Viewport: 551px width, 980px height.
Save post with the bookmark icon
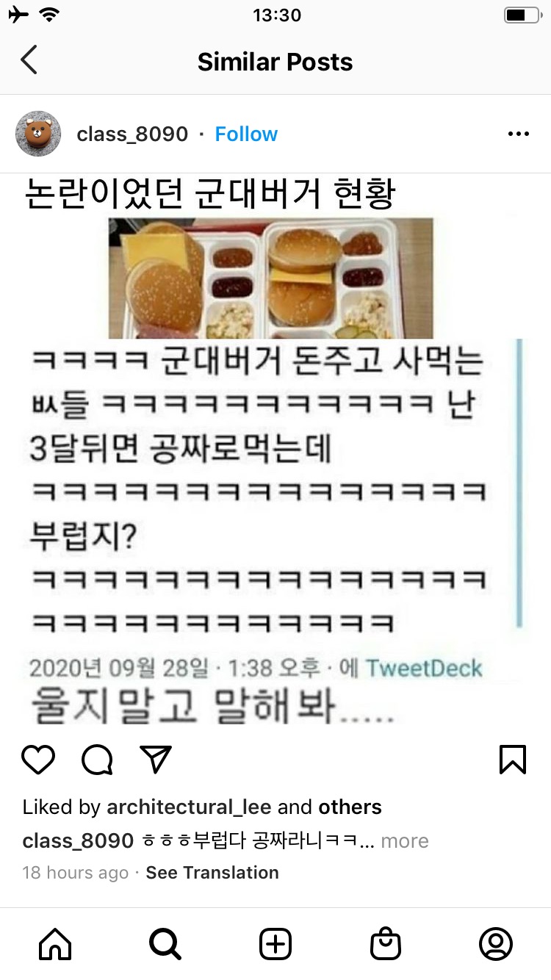coord(513,760)
